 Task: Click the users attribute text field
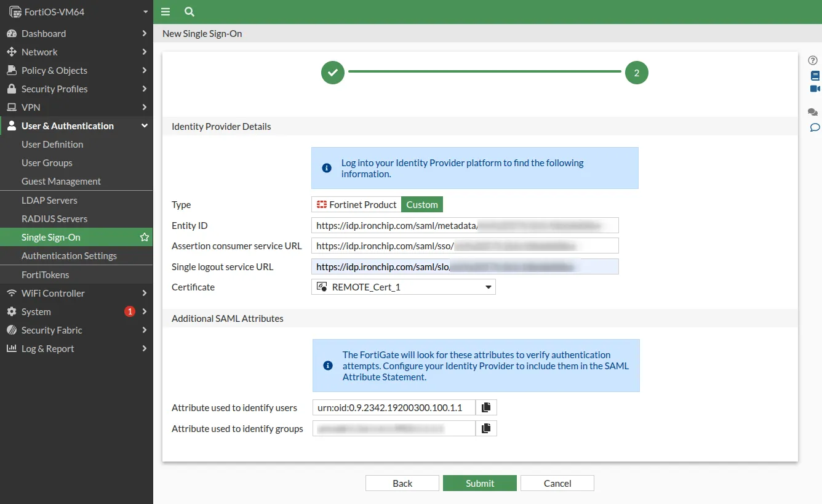coord(394,407)
